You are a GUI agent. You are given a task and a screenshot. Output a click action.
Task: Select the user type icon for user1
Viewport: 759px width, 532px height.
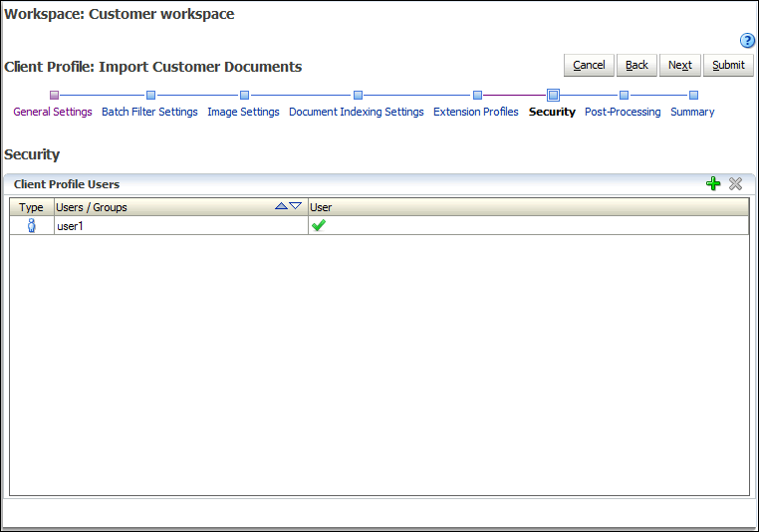point(32,225)
